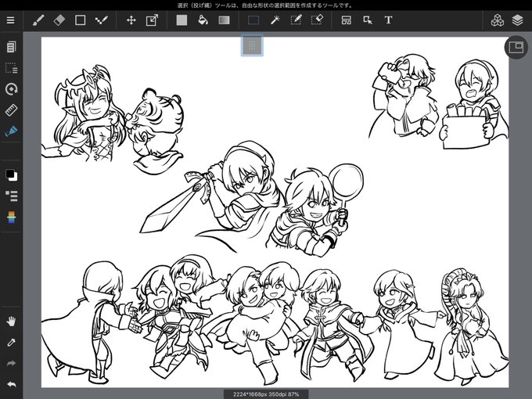Click the canvas size status text

point(266,394)
